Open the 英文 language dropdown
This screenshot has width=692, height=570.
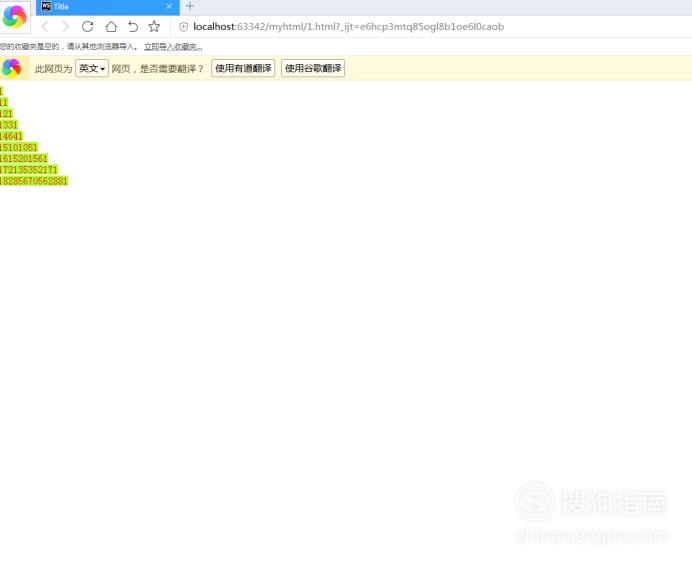click(92, 68)
